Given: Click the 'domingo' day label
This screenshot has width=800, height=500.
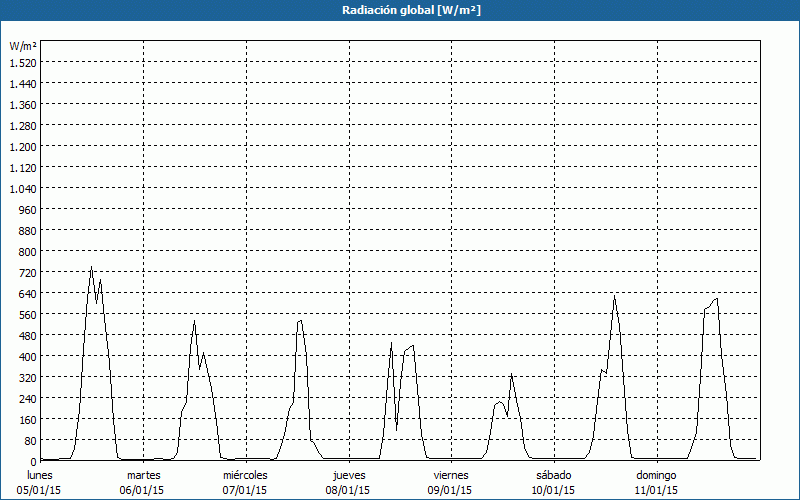Looking at the screenshot, I should 656,475.
